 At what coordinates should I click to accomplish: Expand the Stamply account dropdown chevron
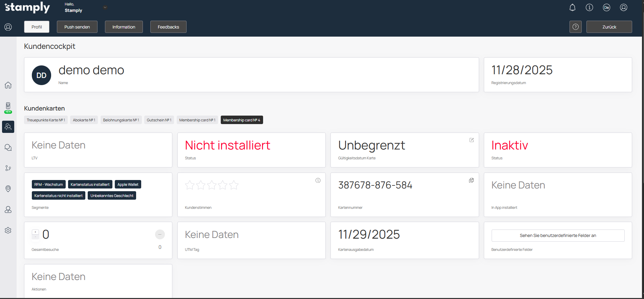[x=105, y=7]
